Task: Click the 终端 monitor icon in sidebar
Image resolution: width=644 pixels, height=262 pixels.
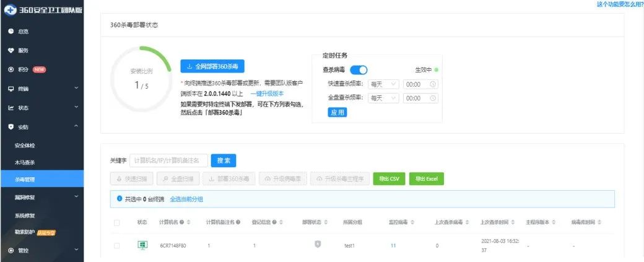Action: click(11, 89)
